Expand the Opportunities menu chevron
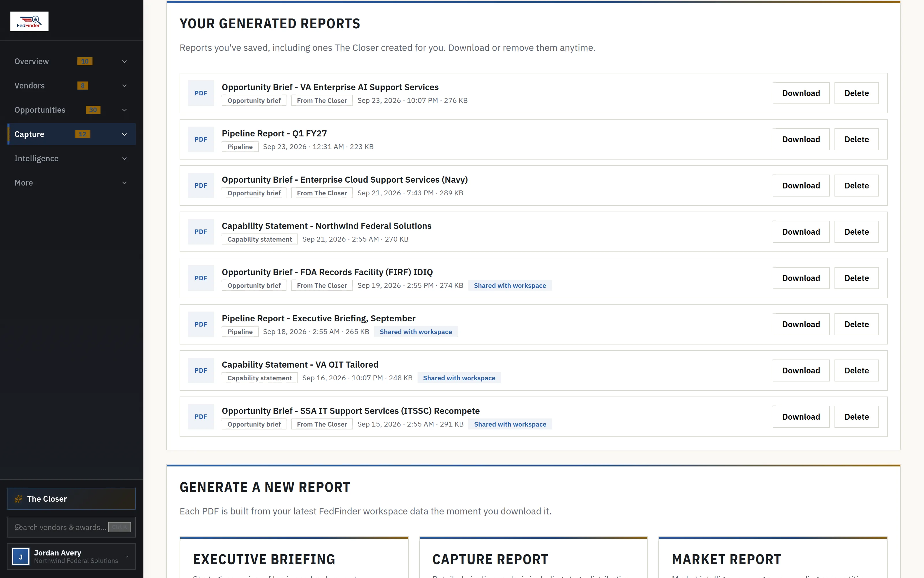The height and width of the screenshot is (578, 924). point(124,110)
